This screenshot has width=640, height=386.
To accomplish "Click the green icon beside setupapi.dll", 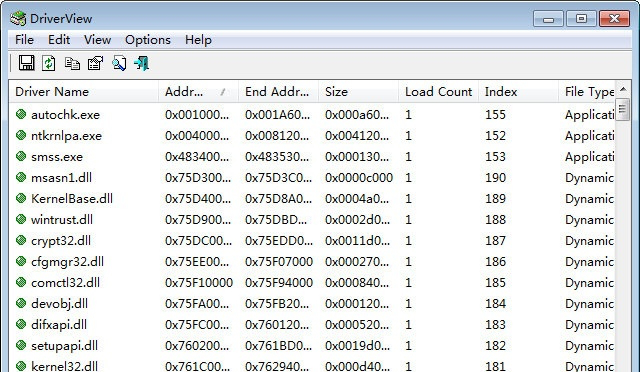I will [21, 345].
